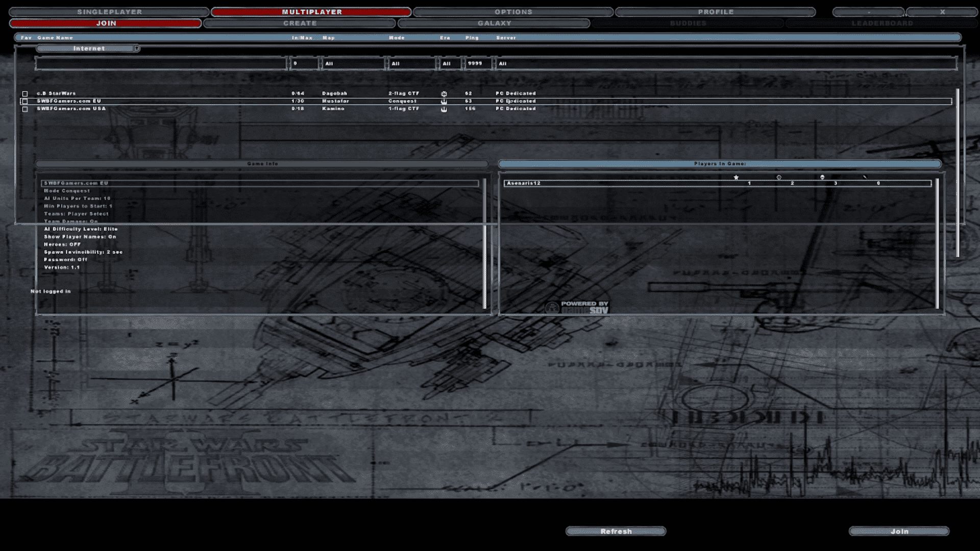Click the knife column icon in players list
Screen dimensions: 980x551
point(865,178)
